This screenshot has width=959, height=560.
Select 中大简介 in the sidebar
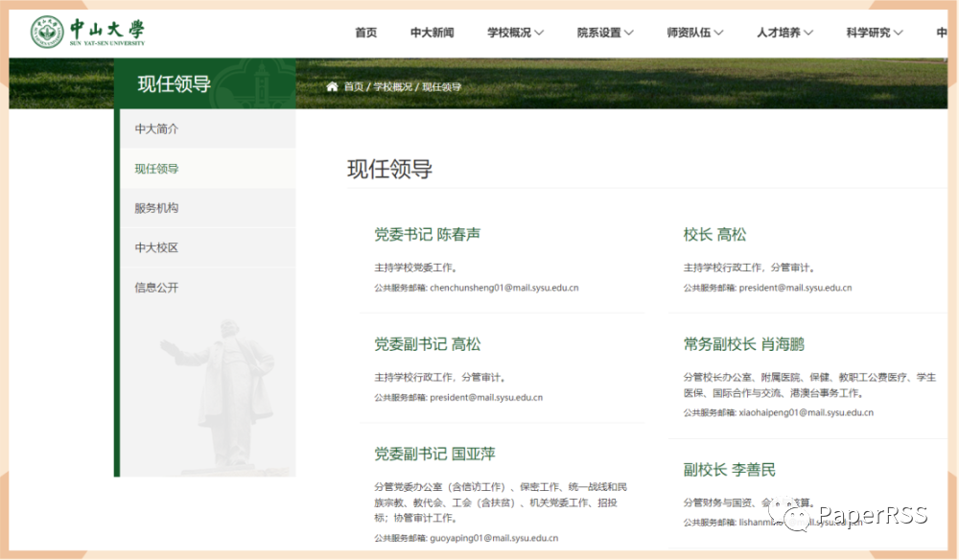click(x=156, y=128)
